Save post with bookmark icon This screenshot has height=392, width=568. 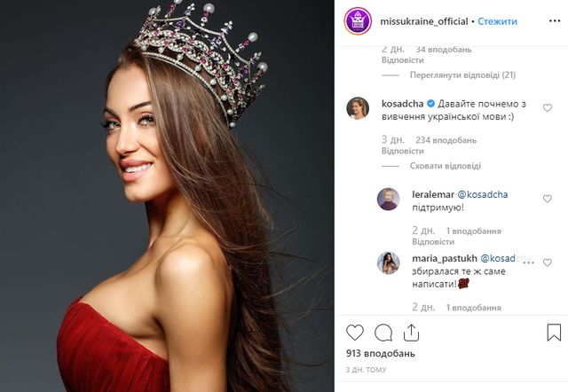pos(554,333)
